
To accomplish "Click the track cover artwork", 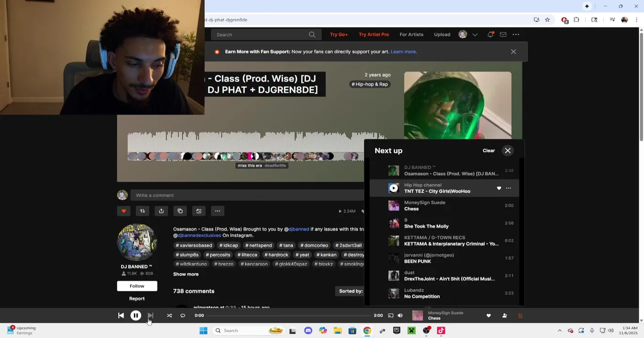I will [x=458, y=105].
